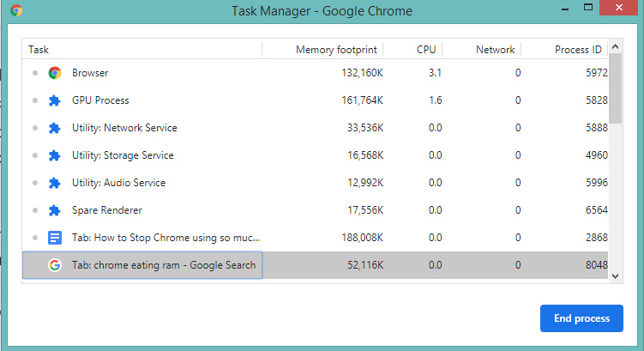Click the puzzle icon beside GPU Process
Image resolution: width=644 pixels, height=351 pixels.
(55, 100)
